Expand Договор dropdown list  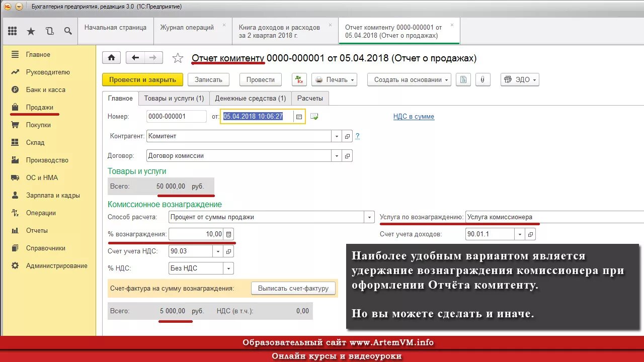pos(337,156)
